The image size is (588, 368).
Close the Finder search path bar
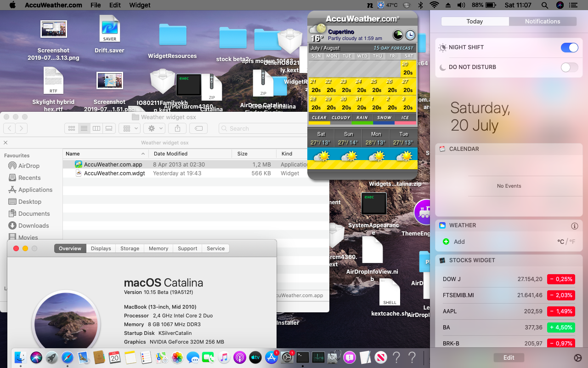coord(6,143)
